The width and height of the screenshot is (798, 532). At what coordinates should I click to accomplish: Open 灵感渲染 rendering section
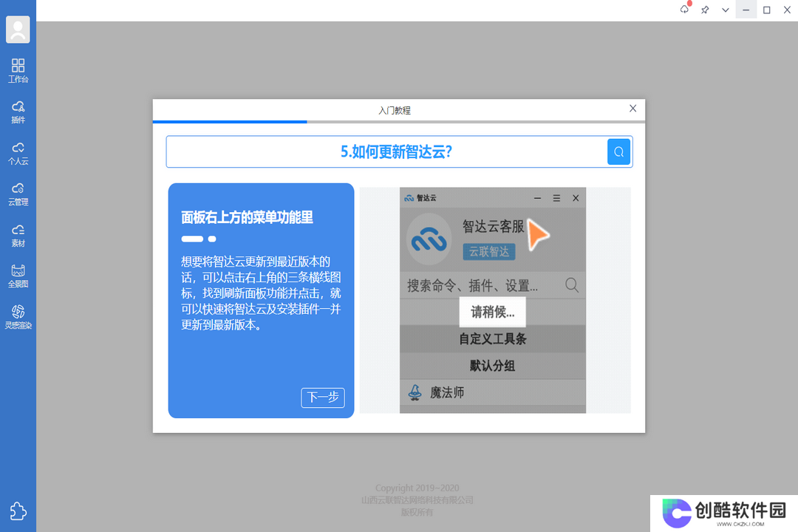coord(18,317)
